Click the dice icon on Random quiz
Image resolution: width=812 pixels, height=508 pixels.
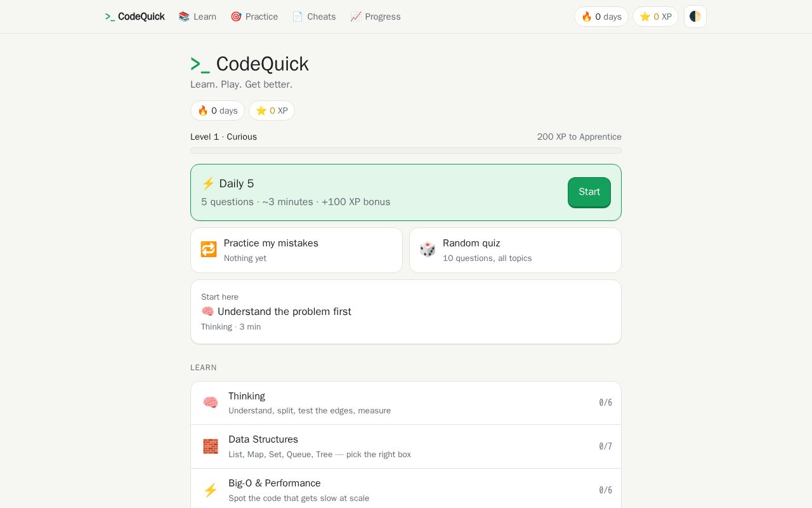coord(428,250)
